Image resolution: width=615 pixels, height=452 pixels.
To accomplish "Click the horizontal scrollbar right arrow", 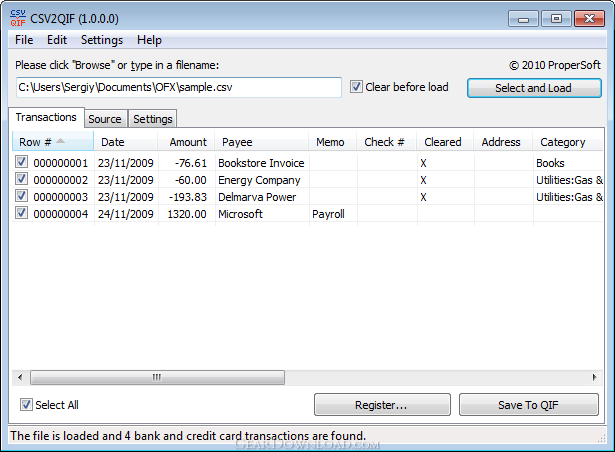I will coord(595,377).
